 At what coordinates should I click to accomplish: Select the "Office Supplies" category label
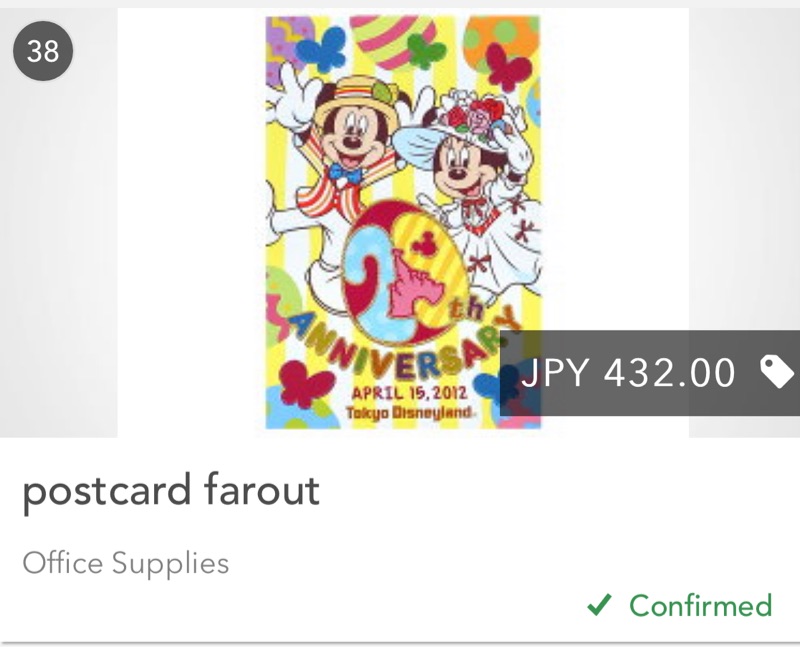click(x=126, y=563)
